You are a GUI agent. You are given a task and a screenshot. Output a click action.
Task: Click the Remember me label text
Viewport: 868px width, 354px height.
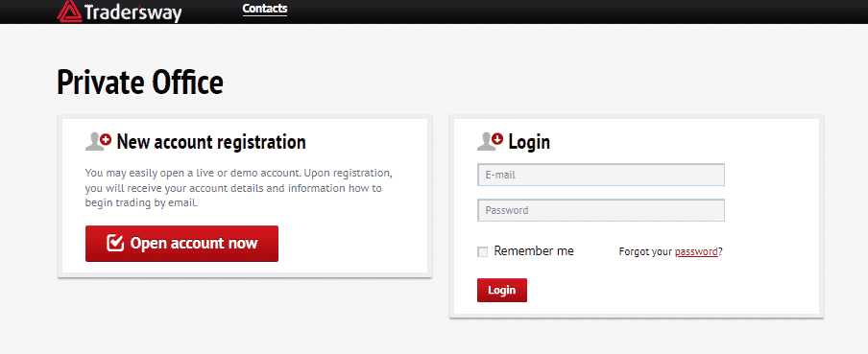534,251
